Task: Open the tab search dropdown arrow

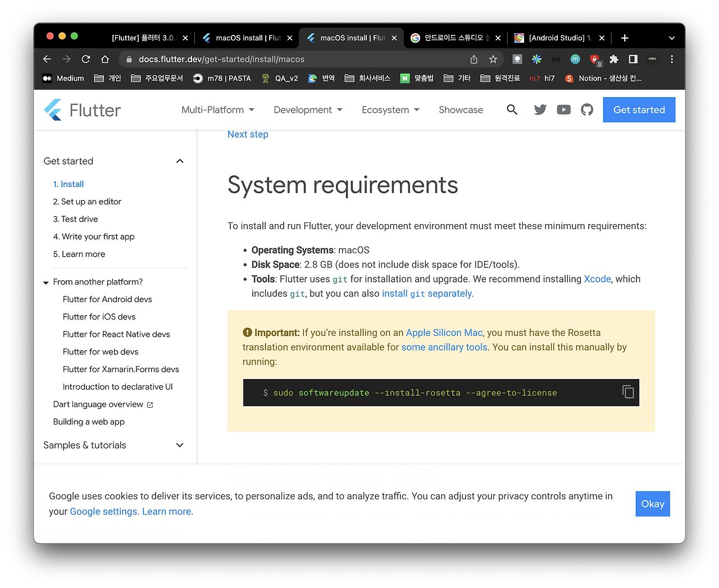Action: (x=672, y=38)
